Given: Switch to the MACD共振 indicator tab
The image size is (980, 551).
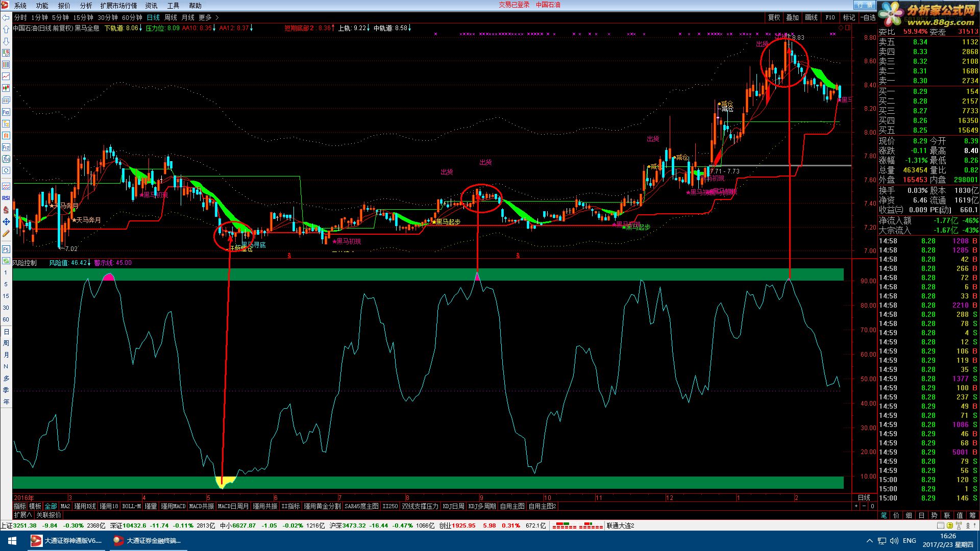Looking at the screenshot, I should coord(202,506).
